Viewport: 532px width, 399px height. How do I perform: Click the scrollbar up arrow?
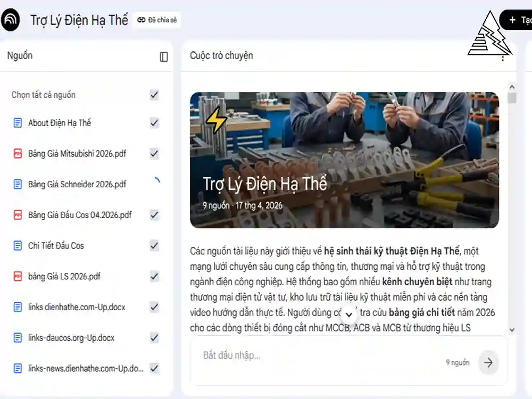tap(512, 87)
